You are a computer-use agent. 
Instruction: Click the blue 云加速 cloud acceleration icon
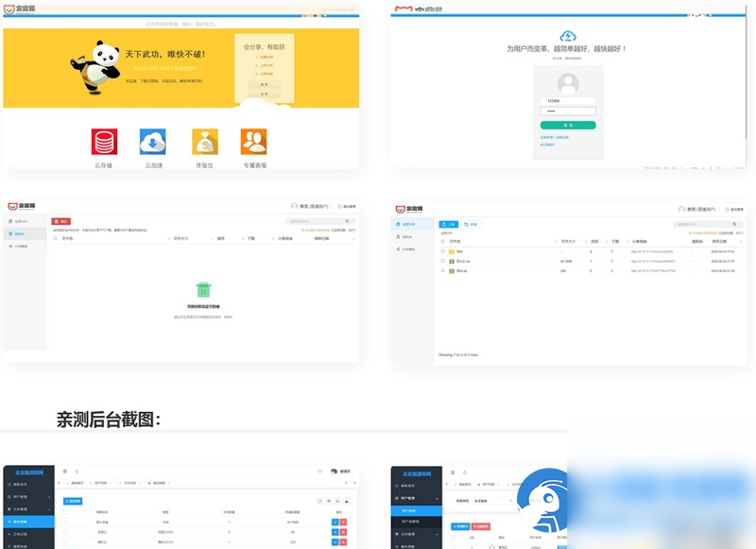(x=153, y=142)
